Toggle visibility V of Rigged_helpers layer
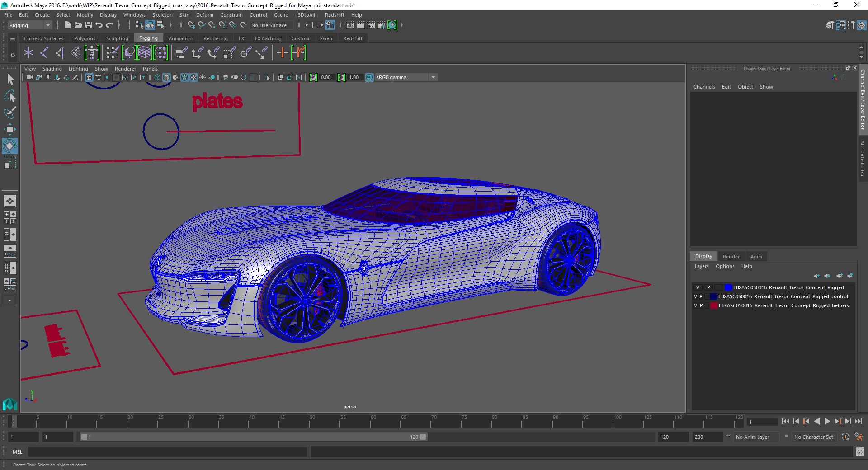 click(x=695, y=305)
